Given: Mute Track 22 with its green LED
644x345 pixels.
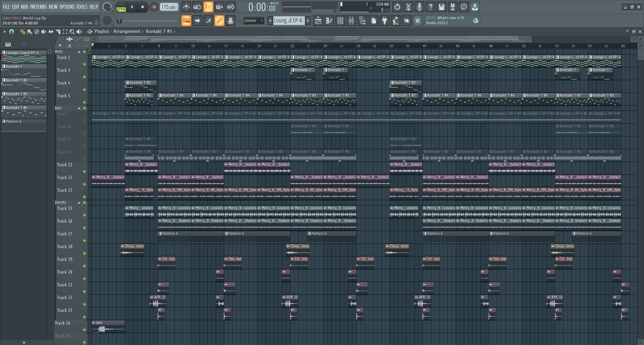Looking at the screenshot, I should 85,304.
